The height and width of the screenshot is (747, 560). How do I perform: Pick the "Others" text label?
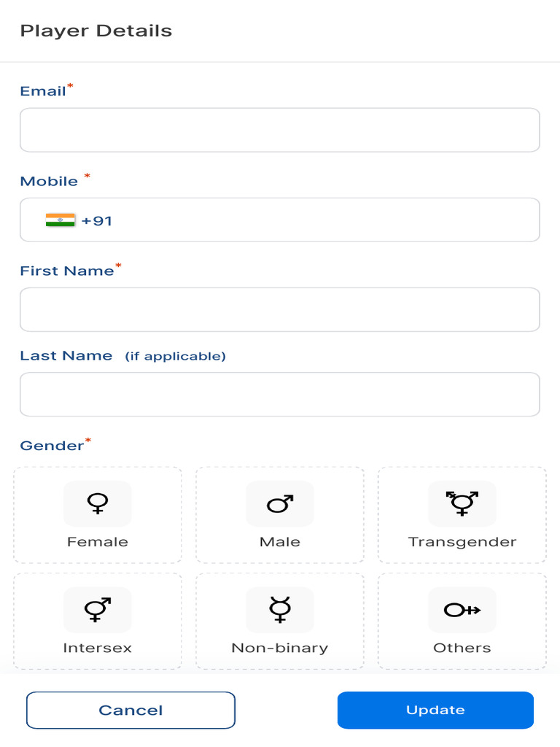tap(462, 648)
